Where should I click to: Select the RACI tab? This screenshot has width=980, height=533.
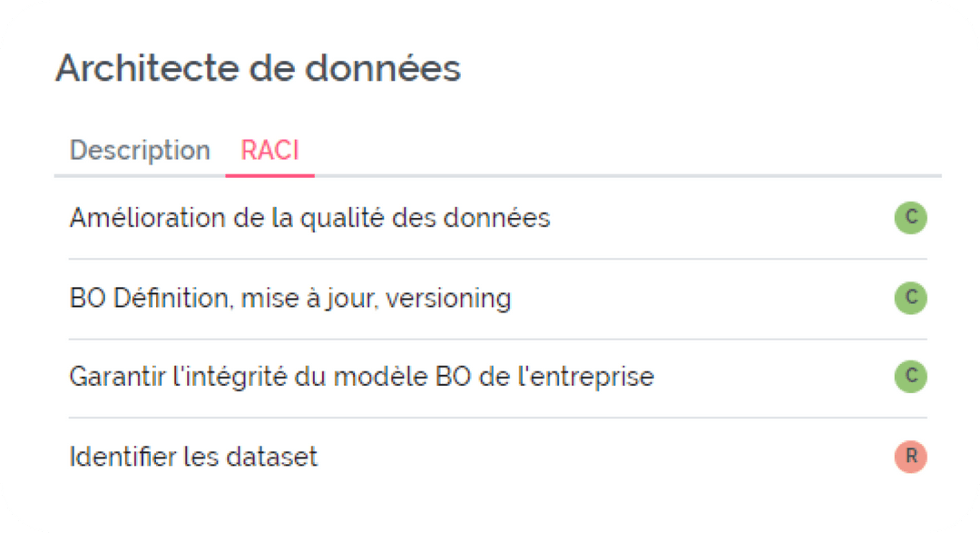269,150
